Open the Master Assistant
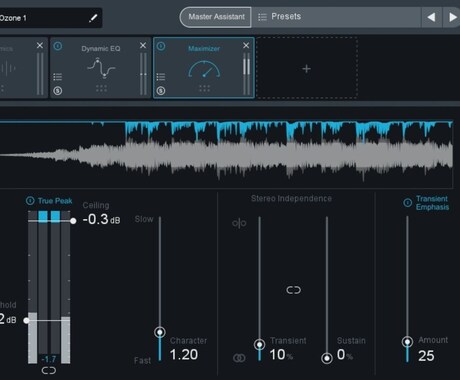Image resolution: width=460 pixels, height=380 pixels. pyautogui.click(x=216, y=17)
